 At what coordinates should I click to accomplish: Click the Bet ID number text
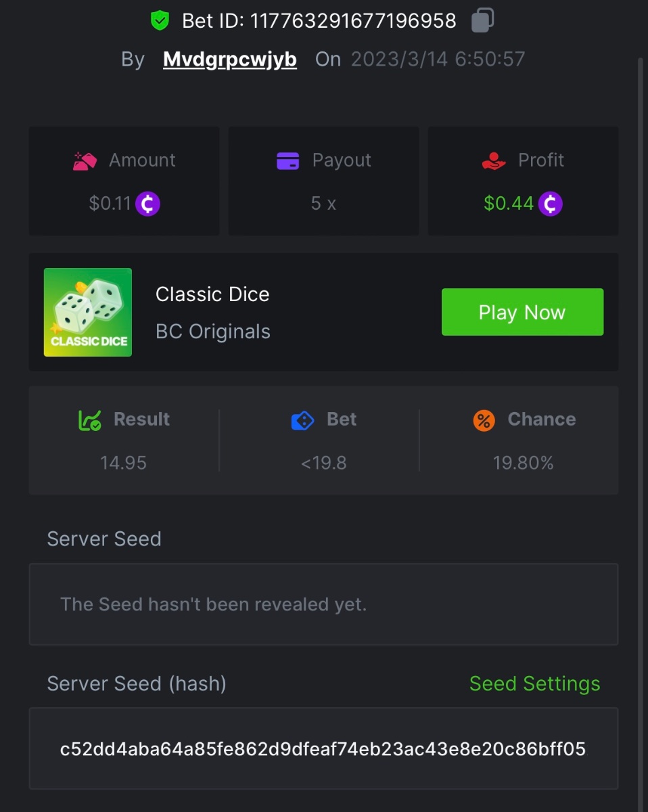coord(353,21)
